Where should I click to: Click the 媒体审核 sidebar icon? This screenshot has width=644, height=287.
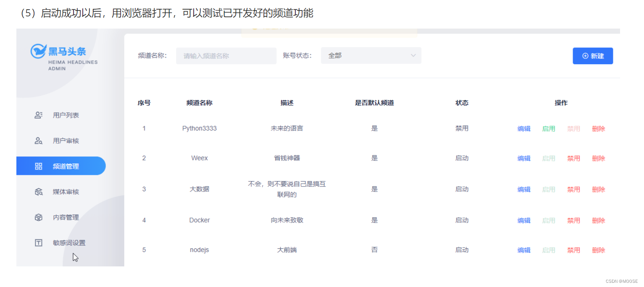(38, 192)
